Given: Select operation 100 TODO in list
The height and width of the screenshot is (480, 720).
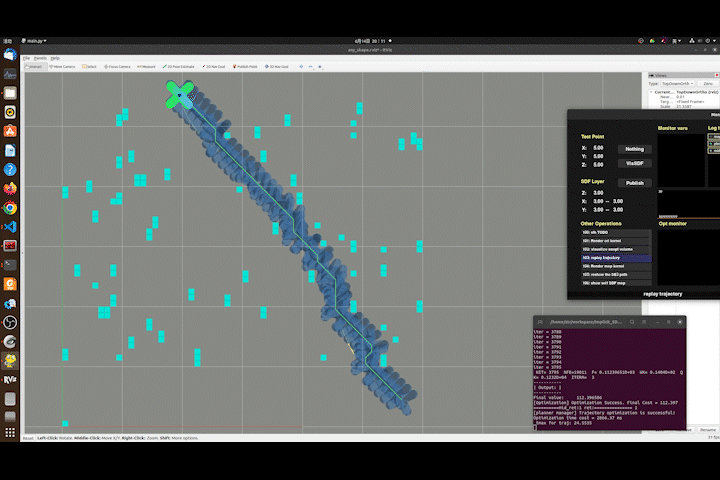Looking at the screenshot, I should point(616,232).
